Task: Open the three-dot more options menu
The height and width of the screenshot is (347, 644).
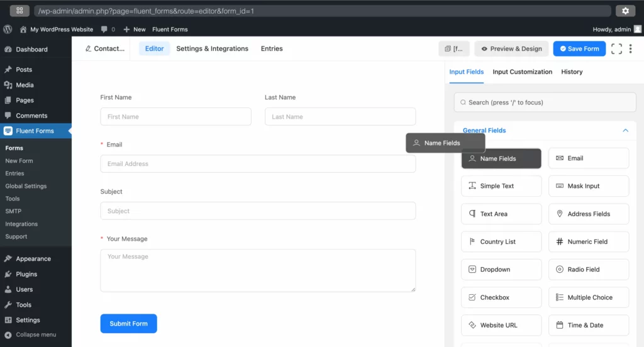Action: [630, 48]
